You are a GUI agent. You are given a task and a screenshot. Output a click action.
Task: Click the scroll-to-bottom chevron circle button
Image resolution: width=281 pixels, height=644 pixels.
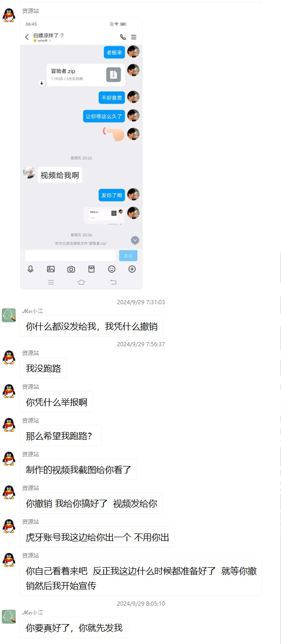[x=135, y=240]
